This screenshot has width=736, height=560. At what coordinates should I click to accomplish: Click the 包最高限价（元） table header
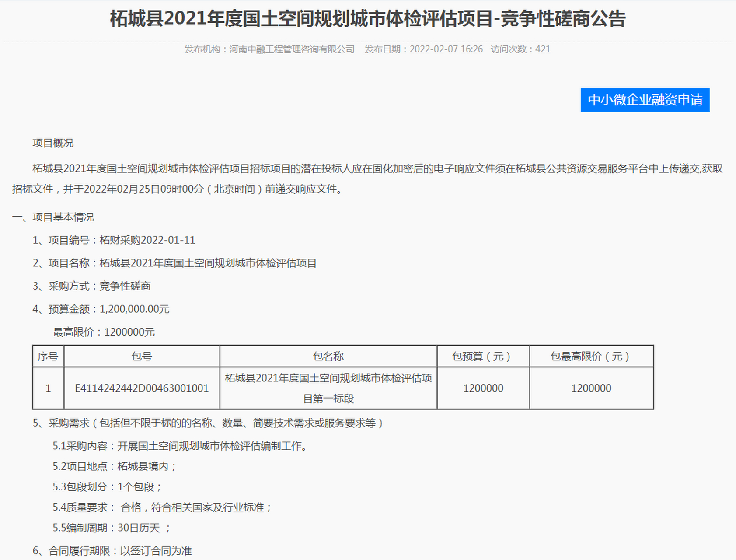click(x=591, y=357)
